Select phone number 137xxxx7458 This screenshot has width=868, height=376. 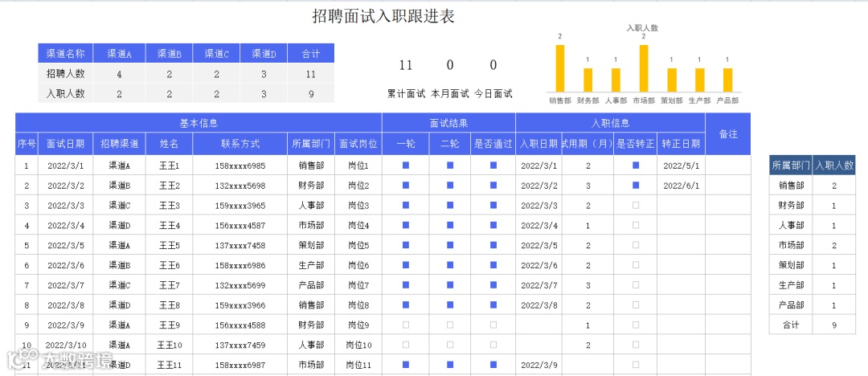[240, 245]
